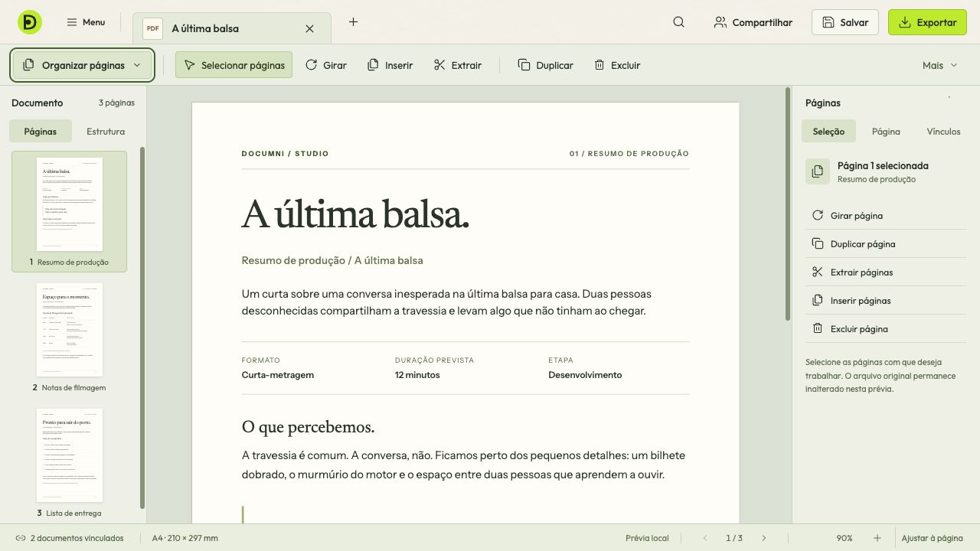
Task: Click Duplicar página in right panel
Action: pyautogui.click(x=886, y=243)
